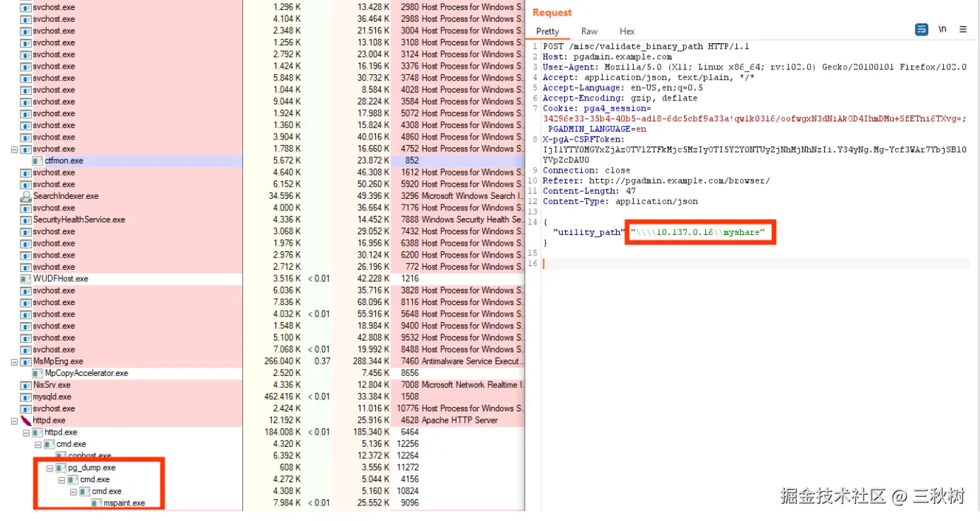Click the SearchIndexer.exe magnifier icon

(26, 196)
